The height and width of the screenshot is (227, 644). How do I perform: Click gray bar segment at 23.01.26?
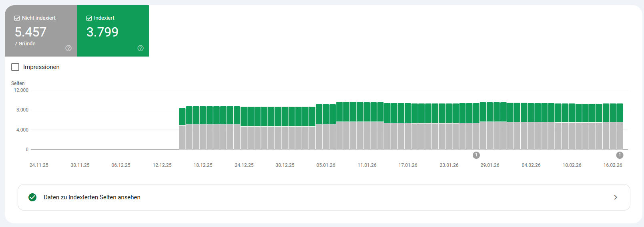[449, 136]
